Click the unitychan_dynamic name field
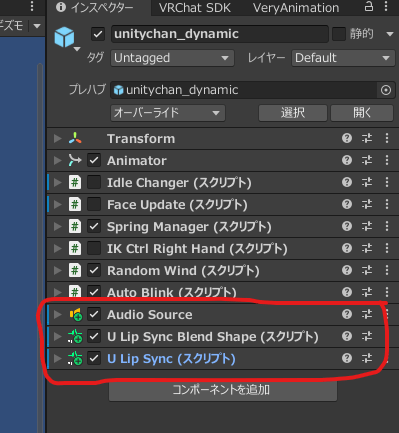The height and width of the screenshot is (433, 399). click(220, 34)
